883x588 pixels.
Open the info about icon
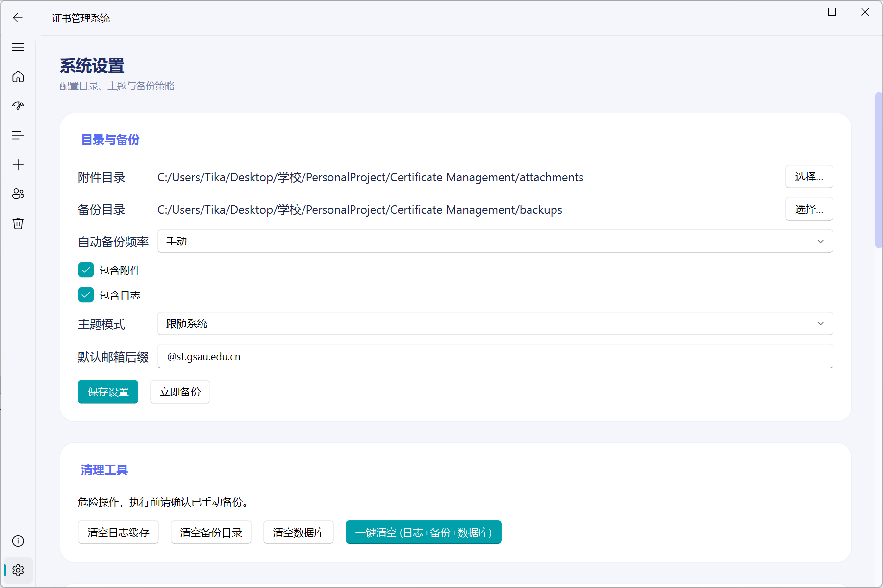tap(18, 541)
